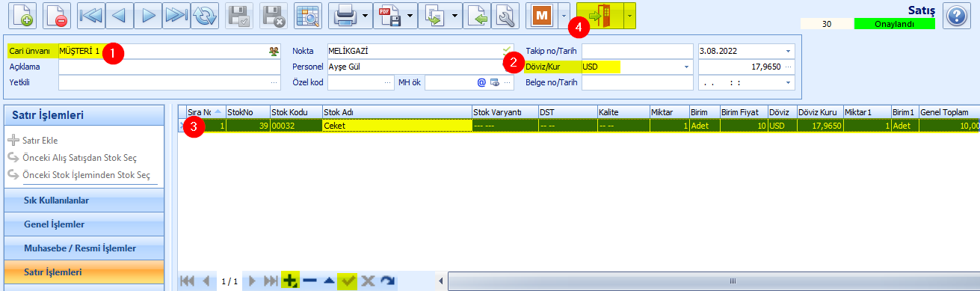Remove a row with the grid minus icon
The width and height of the screenshot is (980, 291).
[309, 281]
